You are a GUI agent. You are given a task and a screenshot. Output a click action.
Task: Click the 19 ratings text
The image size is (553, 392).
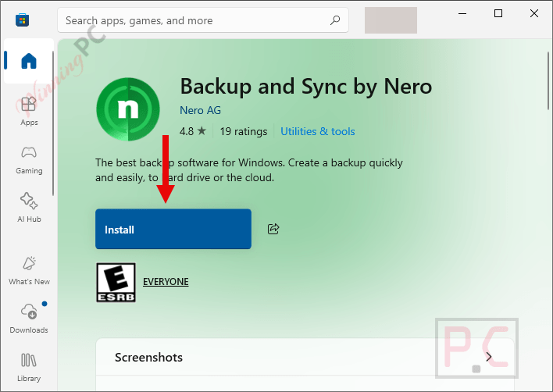point(244,131)
